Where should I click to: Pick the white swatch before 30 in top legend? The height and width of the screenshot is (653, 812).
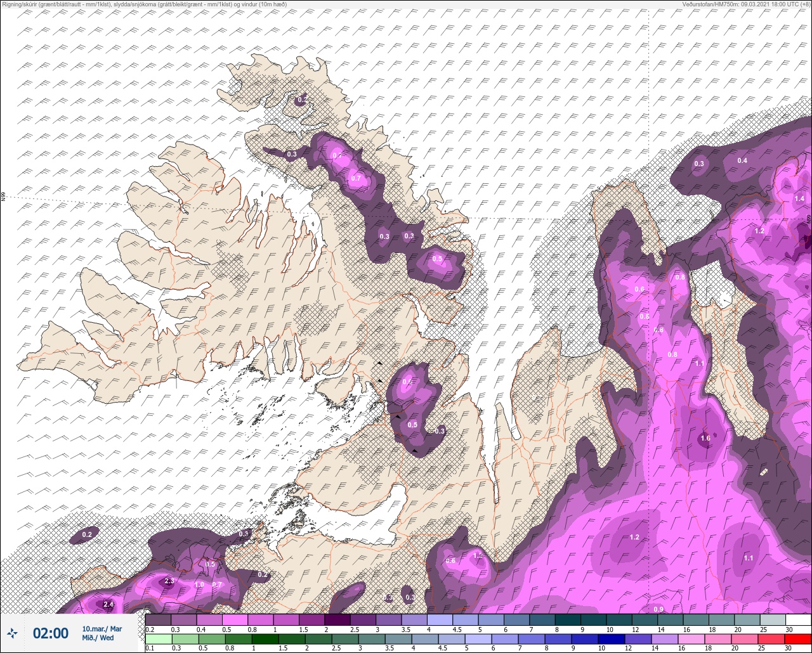[798, 619]
